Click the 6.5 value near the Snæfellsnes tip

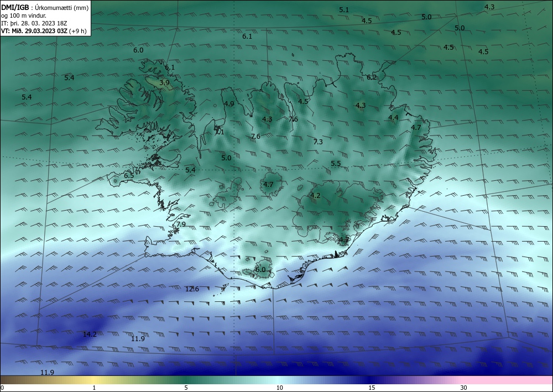click(x=129, y=176)
